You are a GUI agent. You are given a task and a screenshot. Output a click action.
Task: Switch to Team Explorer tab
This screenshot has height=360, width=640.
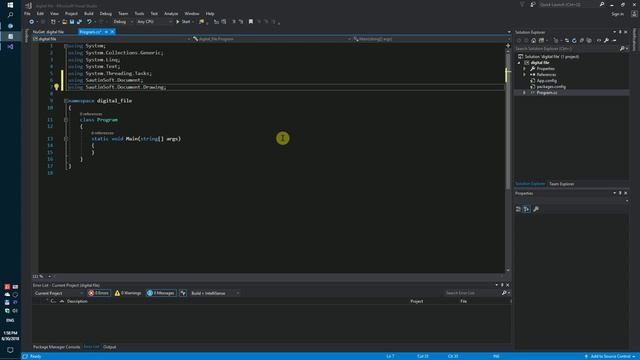pos(562,184)
